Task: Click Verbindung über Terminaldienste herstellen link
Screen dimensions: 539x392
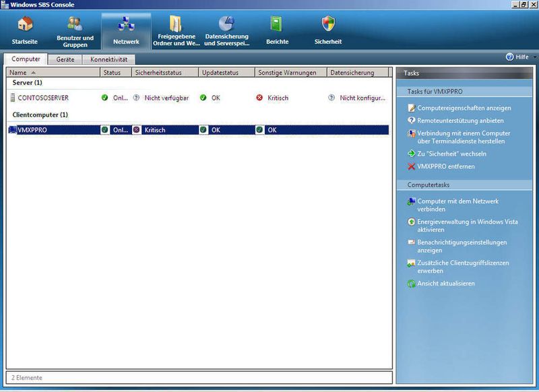Action: [x=464, y=137]
